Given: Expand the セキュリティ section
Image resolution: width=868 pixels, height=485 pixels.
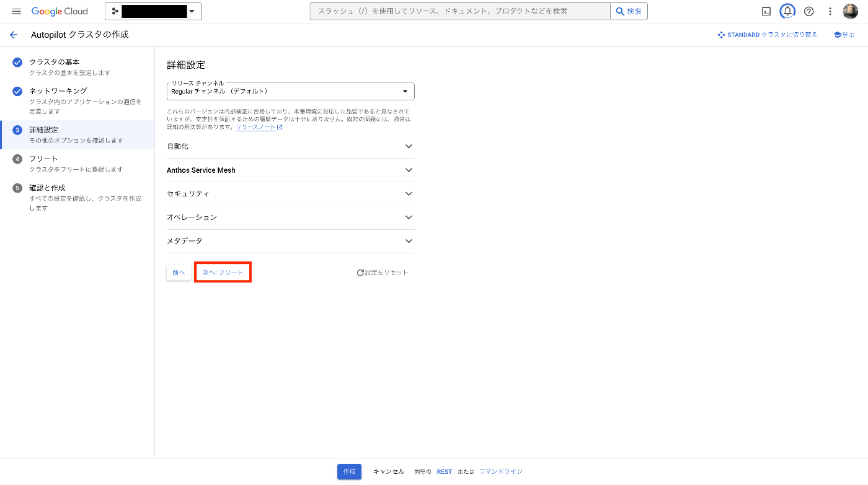Looking at the screenshot, I should coord(290,193).
